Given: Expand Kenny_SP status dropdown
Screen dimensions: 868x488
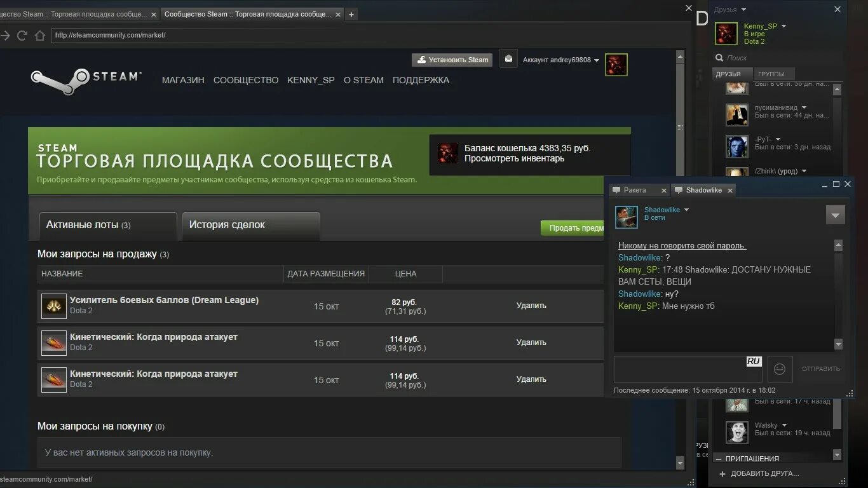Looking at the screenshot, I should [x=783, y=26].
